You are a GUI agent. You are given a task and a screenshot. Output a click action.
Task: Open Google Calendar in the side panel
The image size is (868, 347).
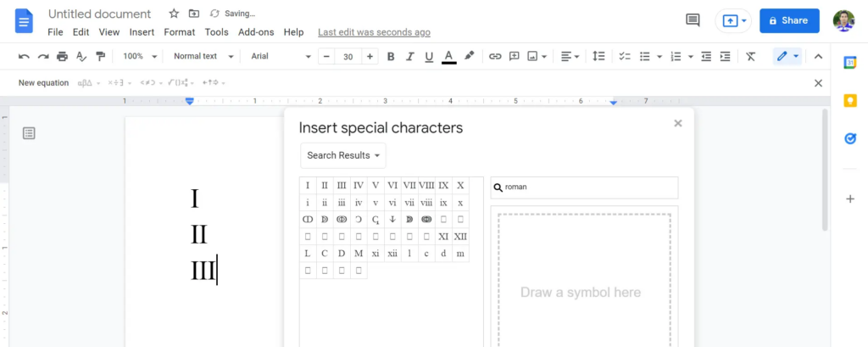pos(850,63)
